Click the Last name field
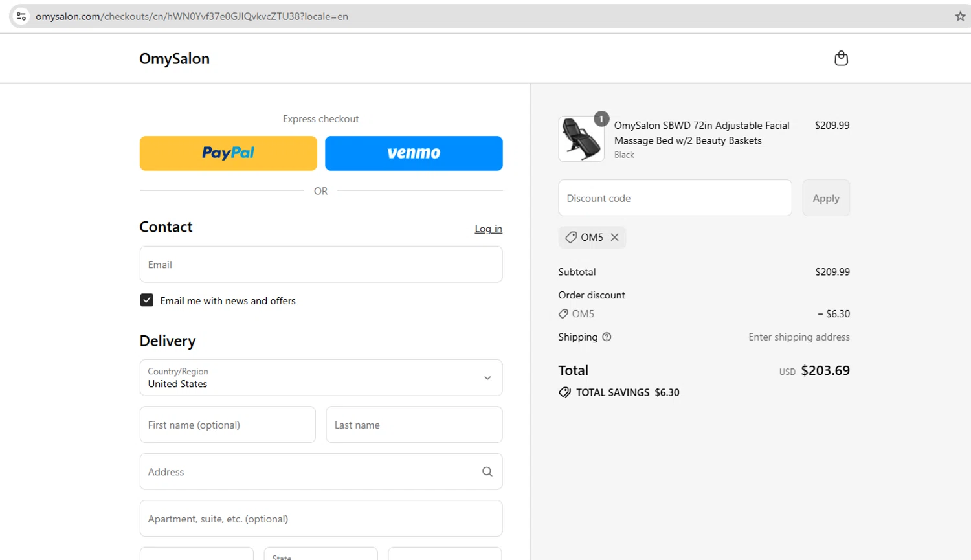Viewport: 971px width, 560px height. [414, 425]
